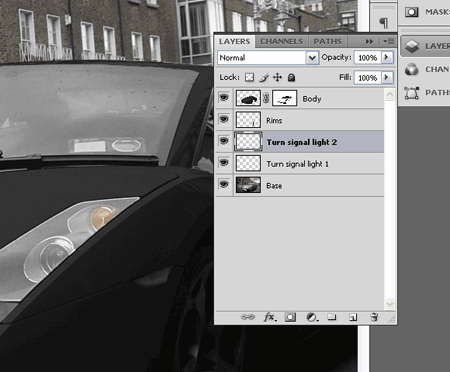Click the Base layer thumbnail
The height and width of the screenshot is (372, 450).
(x=248, y=185)
